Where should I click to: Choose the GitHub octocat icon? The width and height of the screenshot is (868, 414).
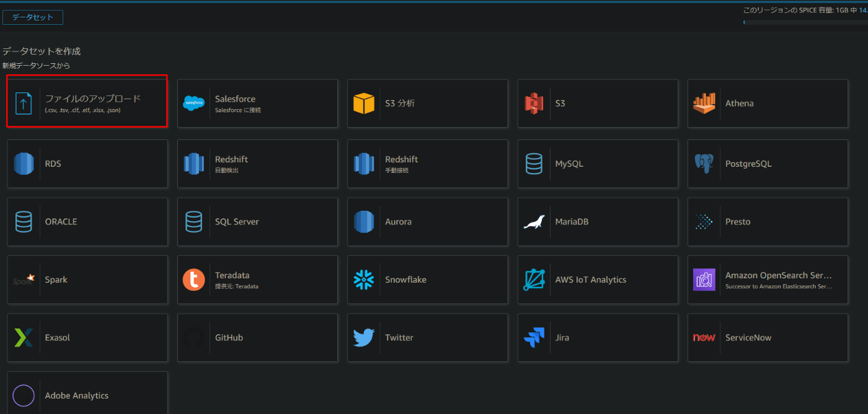tap(193, 338)
